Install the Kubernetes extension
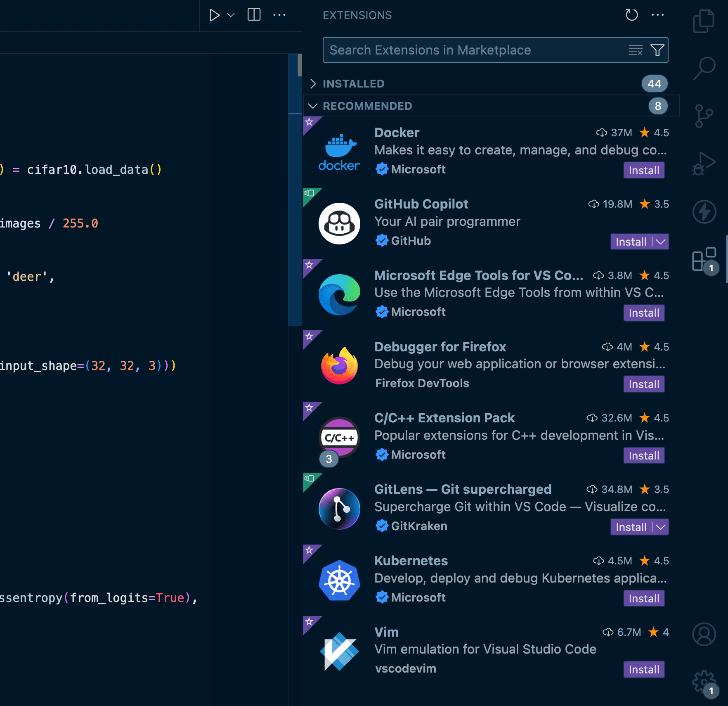The width and height of the screenshot is (728, 706). [x=644, y=598]
